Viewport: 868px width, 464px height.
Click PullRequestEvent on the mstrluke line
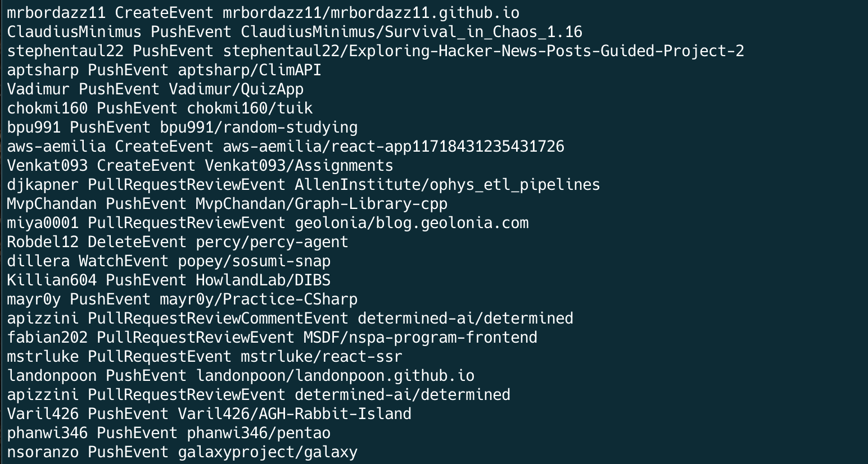pos(160,356)
